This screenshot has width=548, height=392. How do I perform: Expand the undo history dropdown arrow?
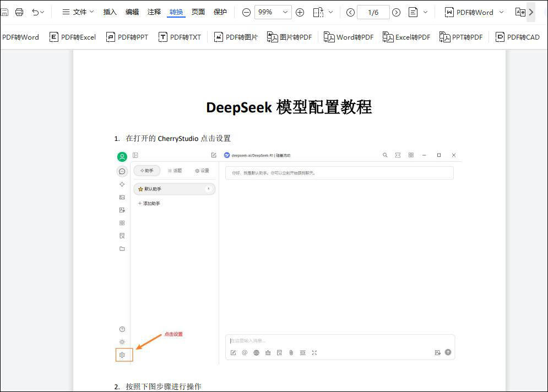[42, 12]
